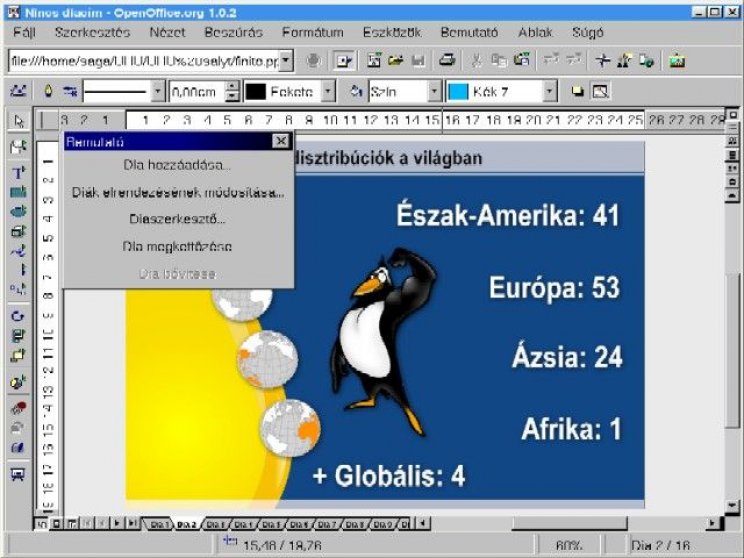Open the Gallery icon
744x558 pixels.
click(677, 60)
